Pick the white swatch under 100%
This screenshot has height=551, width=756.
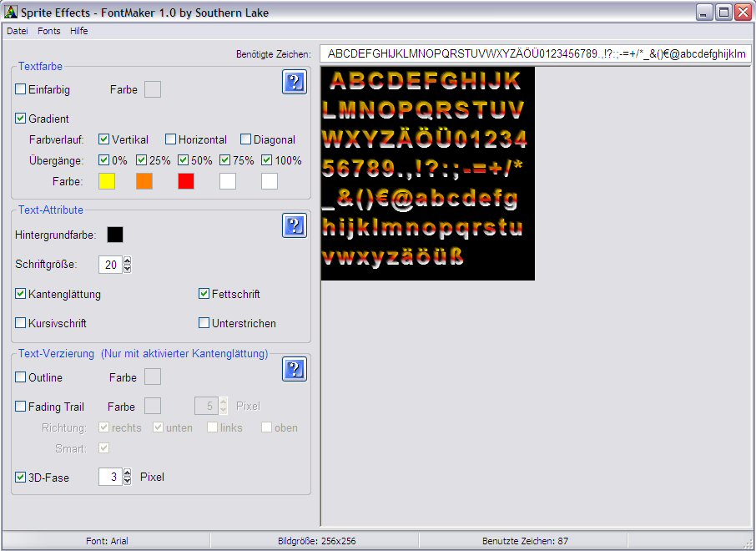[270, 181]
